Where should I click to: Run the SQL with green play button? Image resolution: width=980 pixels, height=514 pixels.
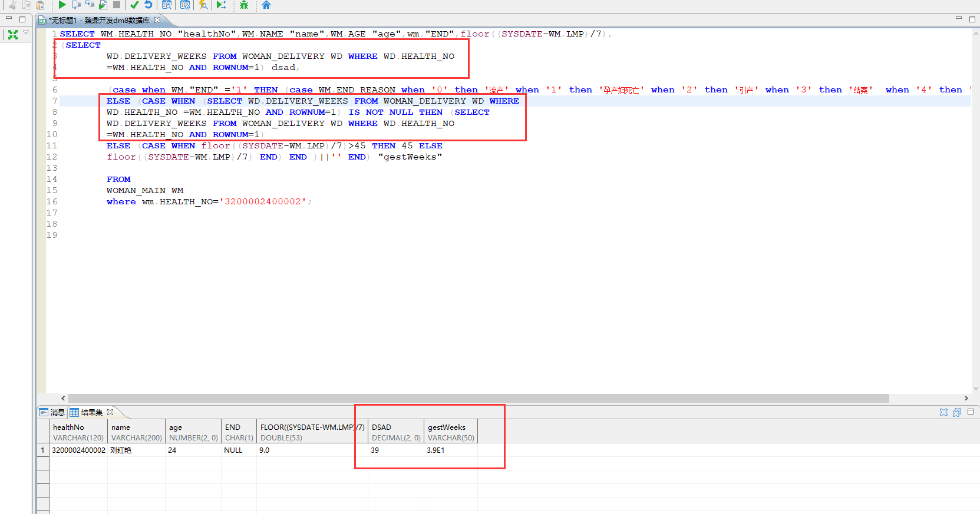[x=62, y=5]
